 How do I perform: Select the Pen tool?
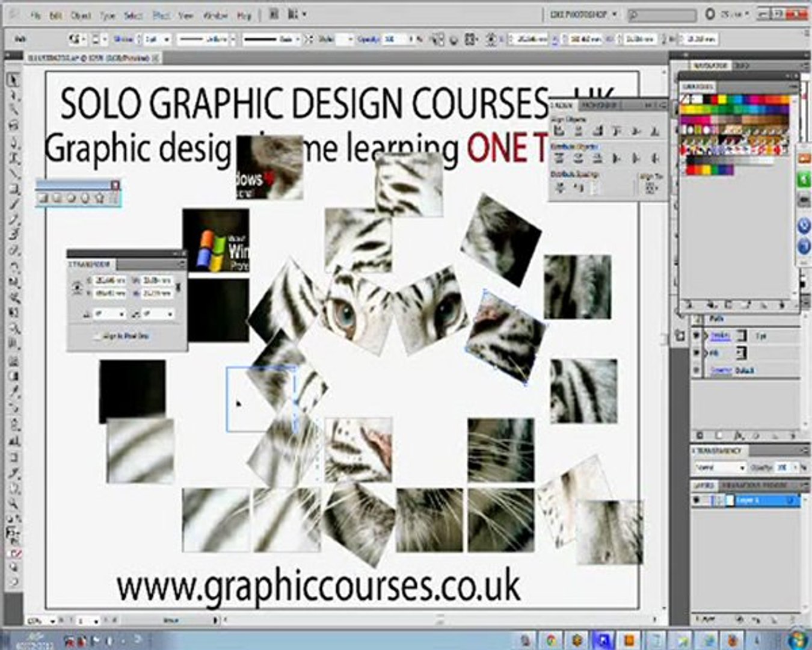click(13, 143)
